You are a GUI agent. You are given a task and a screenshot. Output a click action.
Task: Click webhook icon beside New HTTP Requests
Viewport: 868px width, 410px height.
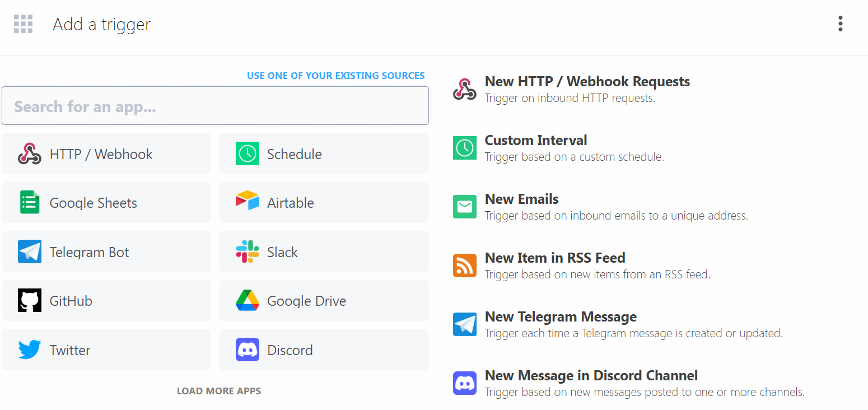[x=465, y=90]
